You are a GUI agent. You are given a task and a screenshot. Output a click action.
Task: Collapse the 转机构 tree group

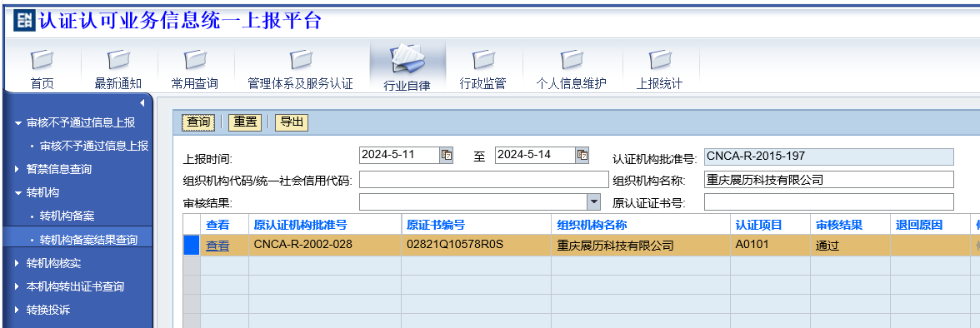(x=17, y=193)
